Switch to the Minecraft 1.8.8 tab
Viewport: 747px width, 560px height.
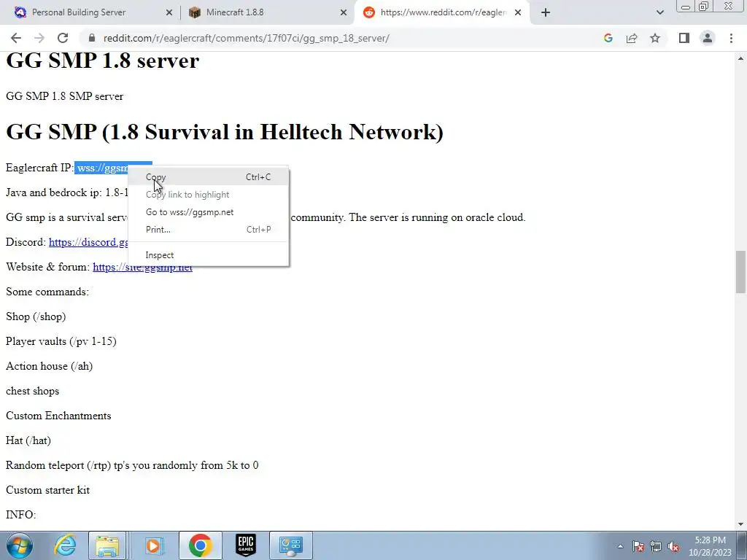click(235, 12)
